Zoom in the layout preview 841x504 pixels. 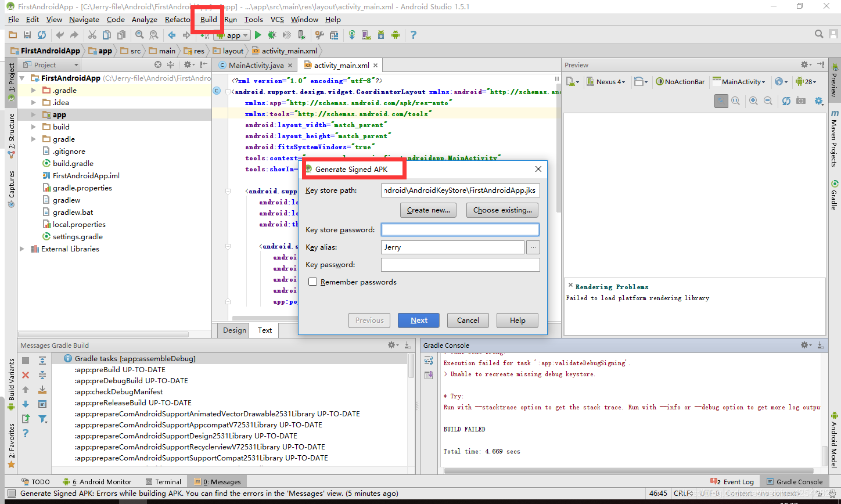(753, 101)
